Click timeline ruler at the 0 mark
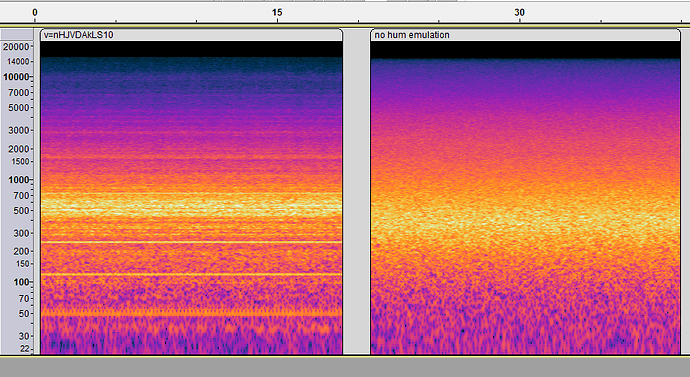 click(x=35, y=13)
